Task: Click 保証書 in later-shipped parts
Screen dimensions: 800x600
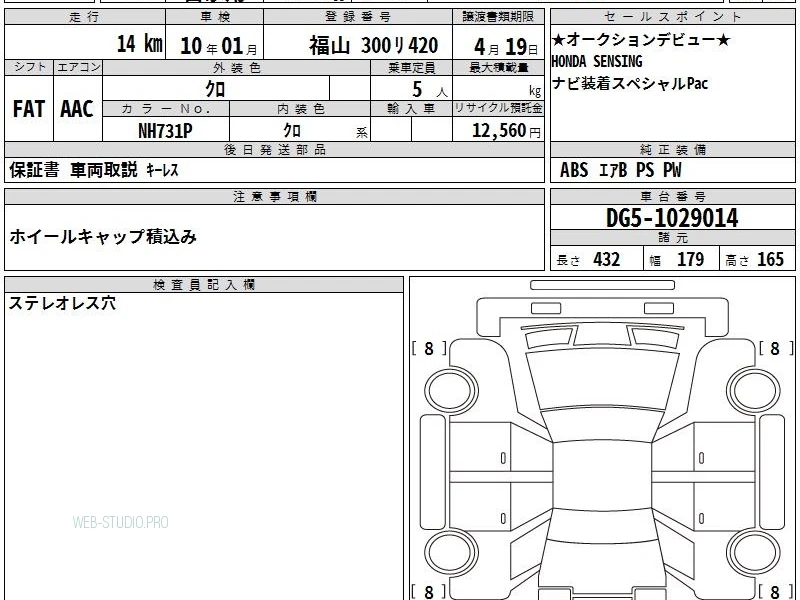Action: coord(34,170)
